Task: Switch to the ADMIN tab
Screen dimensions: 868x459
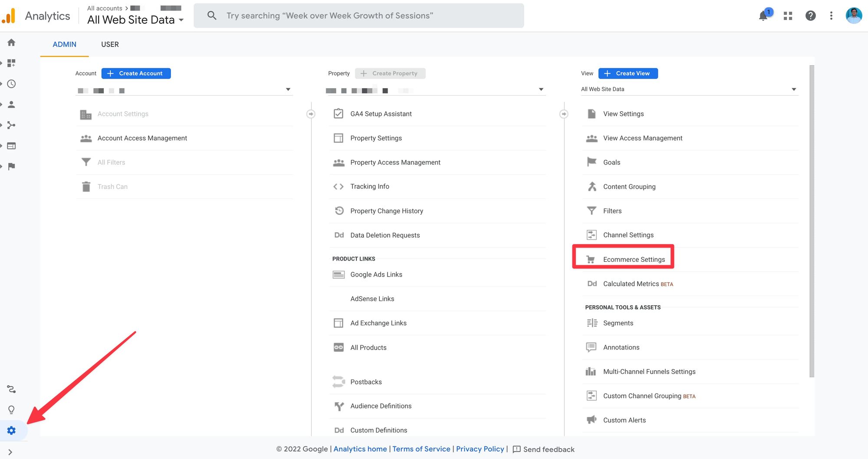Action: tap(64, 44)
